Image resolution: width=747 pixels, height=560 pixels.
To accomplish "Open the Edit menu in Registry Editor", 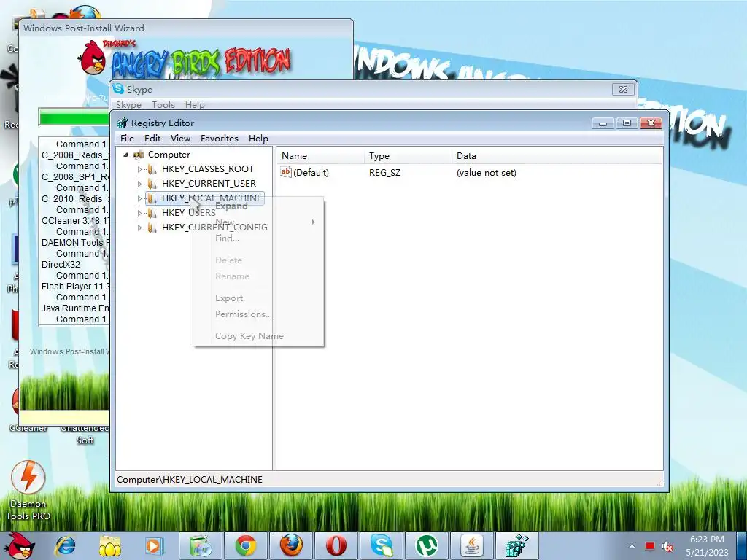I will (x=152, y=138).
